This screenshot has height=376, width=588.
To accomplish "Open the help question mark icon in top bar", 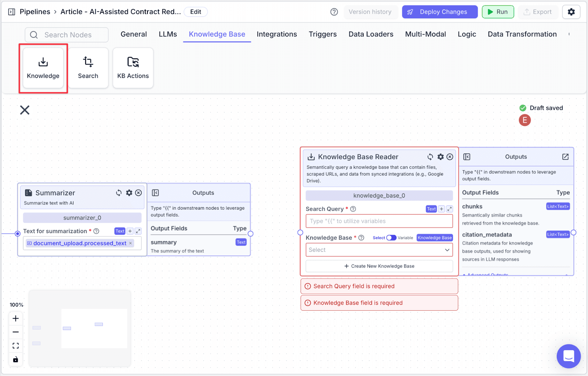I will pyautogui.click(x=334, y=12).
